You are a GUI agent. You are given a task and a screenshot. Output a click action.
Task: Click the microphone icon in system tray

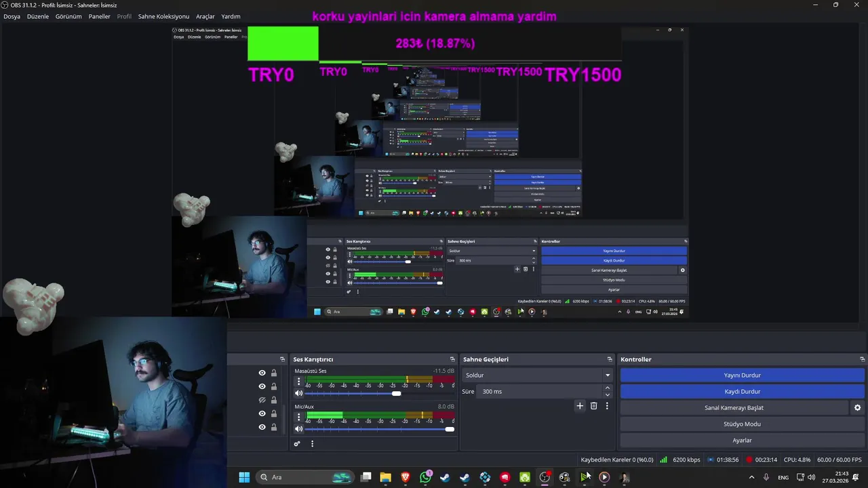[766, 477]
